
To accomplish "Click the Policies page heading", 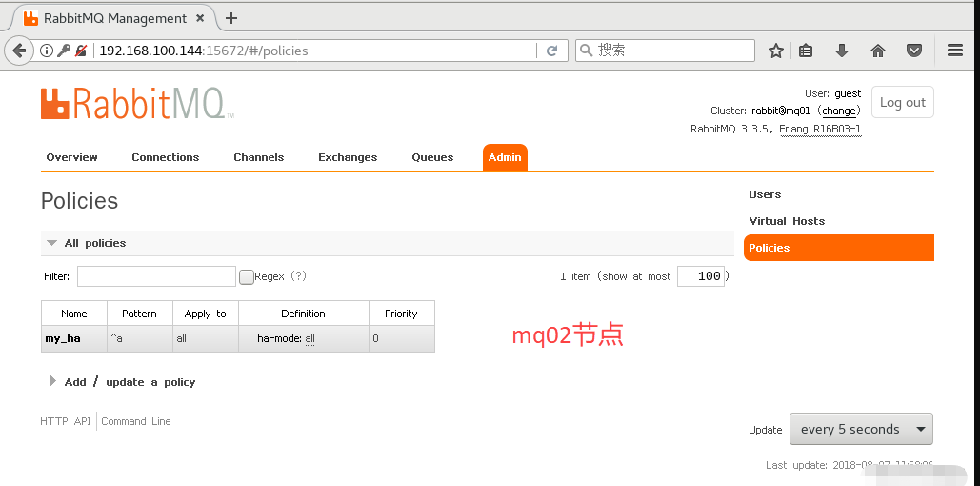I will (79, 201).
